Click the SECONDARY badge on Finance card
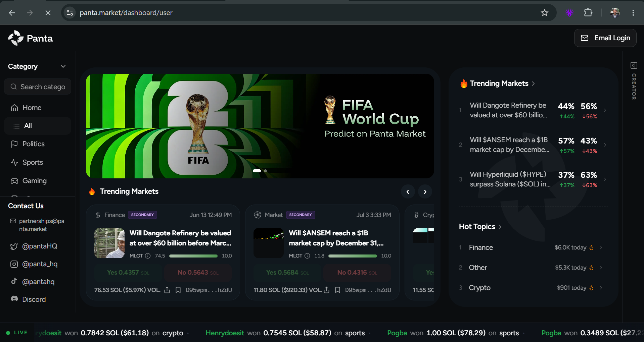The height and width of the screenshot is (342, 644). 142,215
